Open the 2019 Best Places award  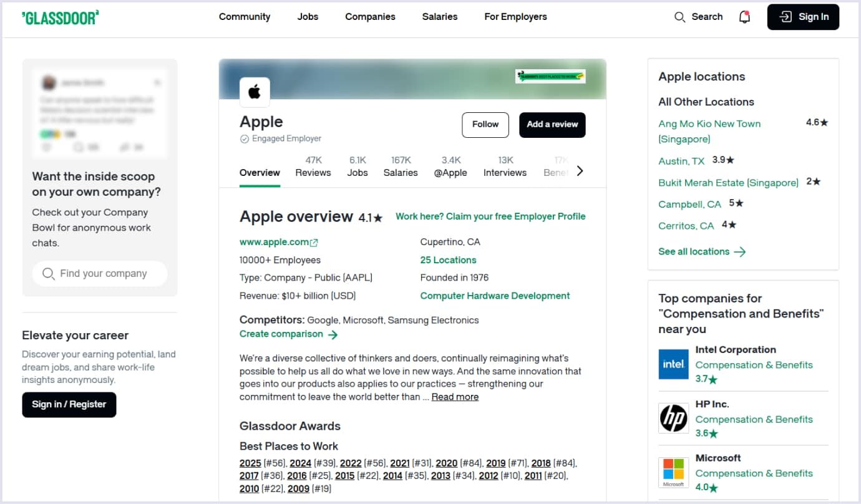[496, 463]
